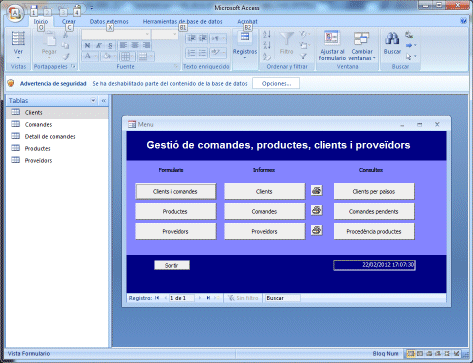This screenshot has width=473, height=363.
Task: Click the Filtro funnel icon
Action: 286,39
